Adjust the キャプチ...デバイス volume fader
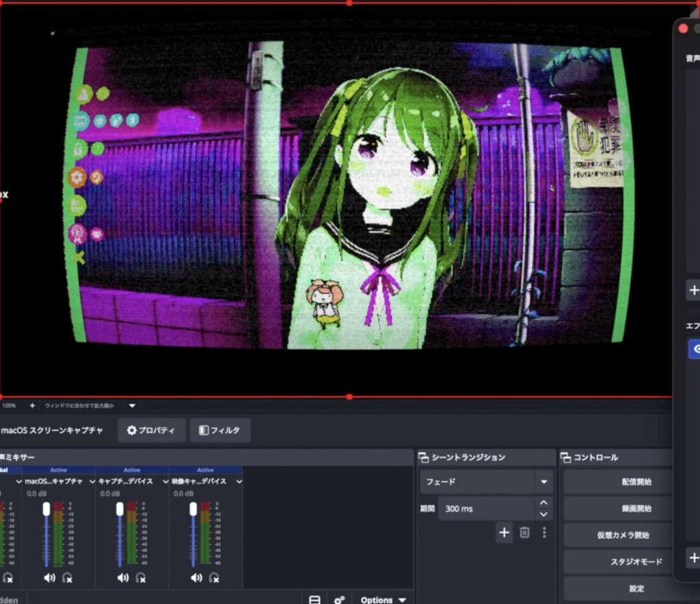 (120, 509)
